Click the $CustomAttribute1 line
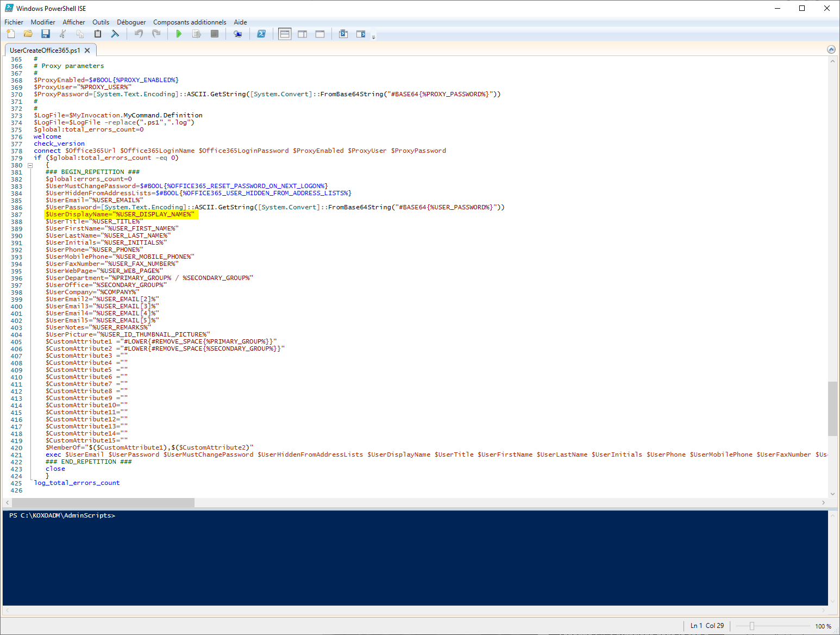 [x=161, y=341]
